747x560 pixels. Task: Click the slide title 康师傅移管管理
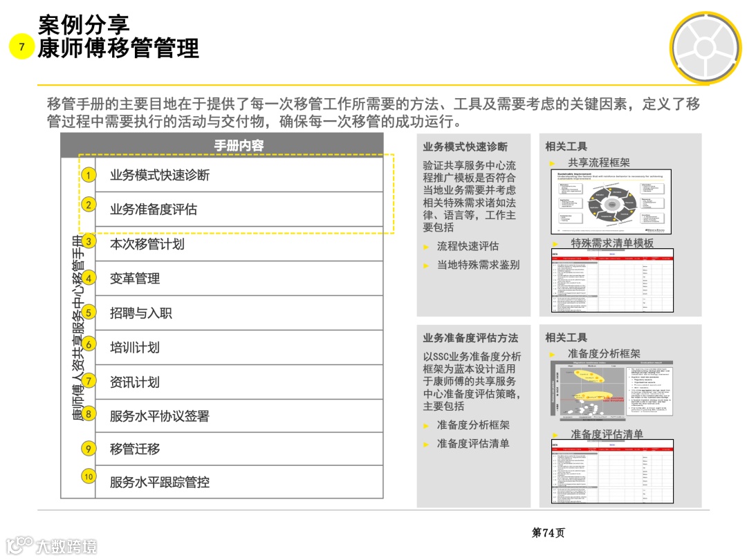[118, 48]
